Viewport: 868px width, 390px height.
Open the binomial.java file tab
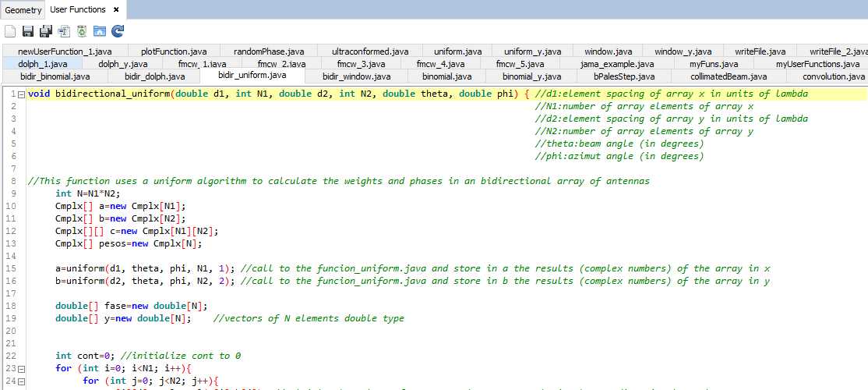446,76
